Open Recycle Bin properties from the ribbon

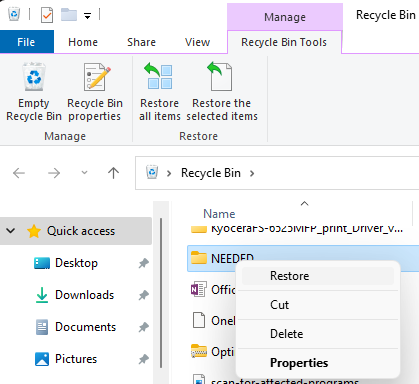point(95,92)
